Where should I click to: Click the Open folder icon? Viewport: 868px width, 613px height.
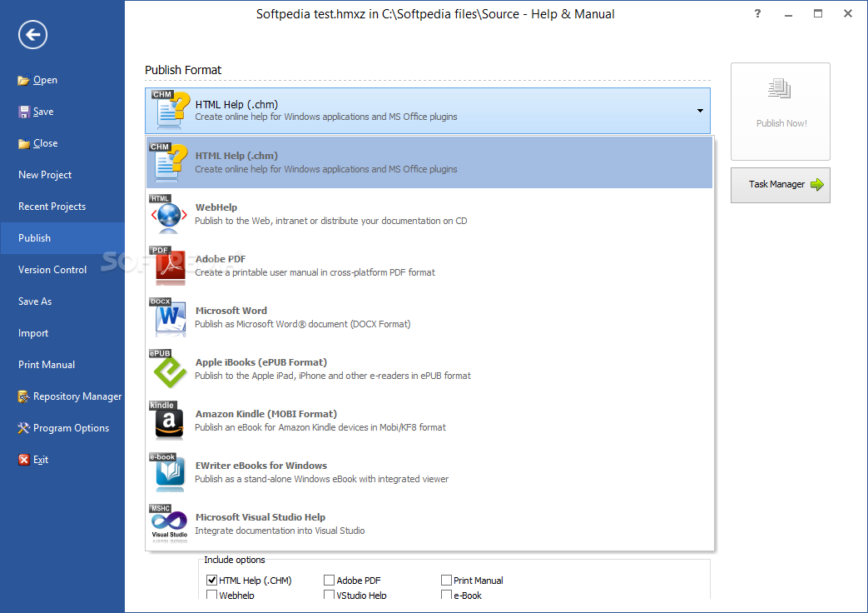click(23, 80)
